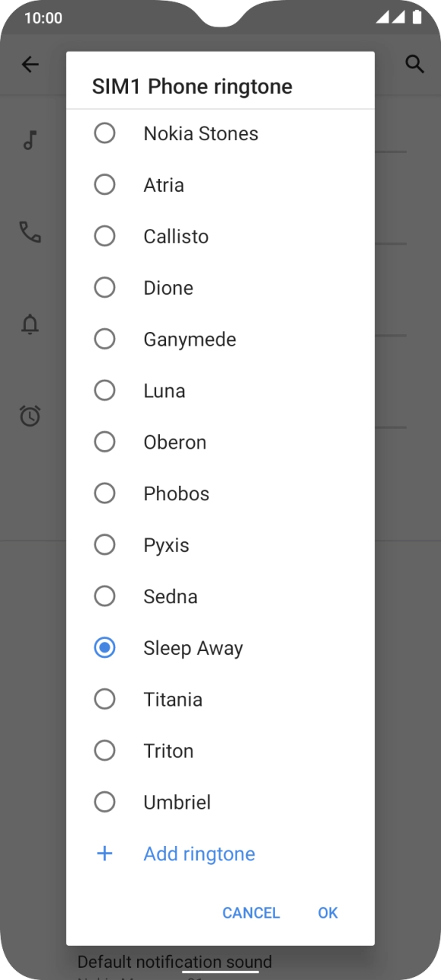Confirm ringtone selection with OK
The width and height of the screenshot is (441, 980).
pos(327,913)
